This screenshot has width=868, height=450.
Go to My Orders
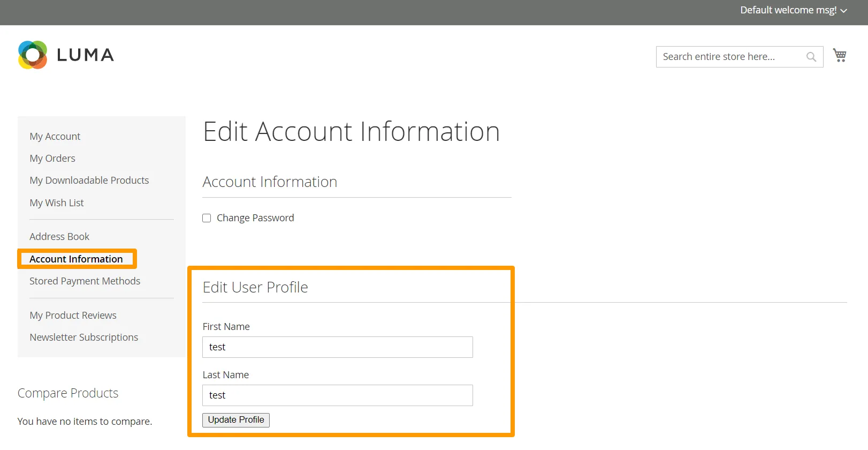52,159
